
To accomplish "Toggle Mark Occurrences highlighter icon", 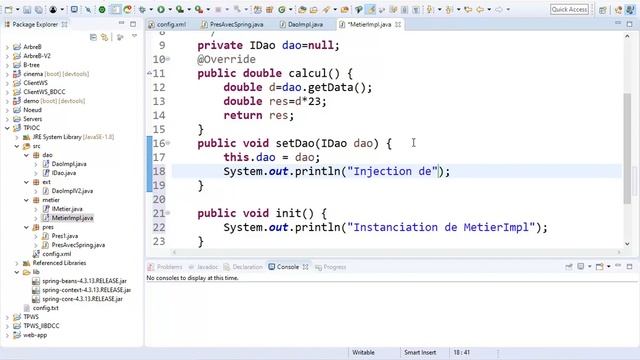I will click(371, 9).
